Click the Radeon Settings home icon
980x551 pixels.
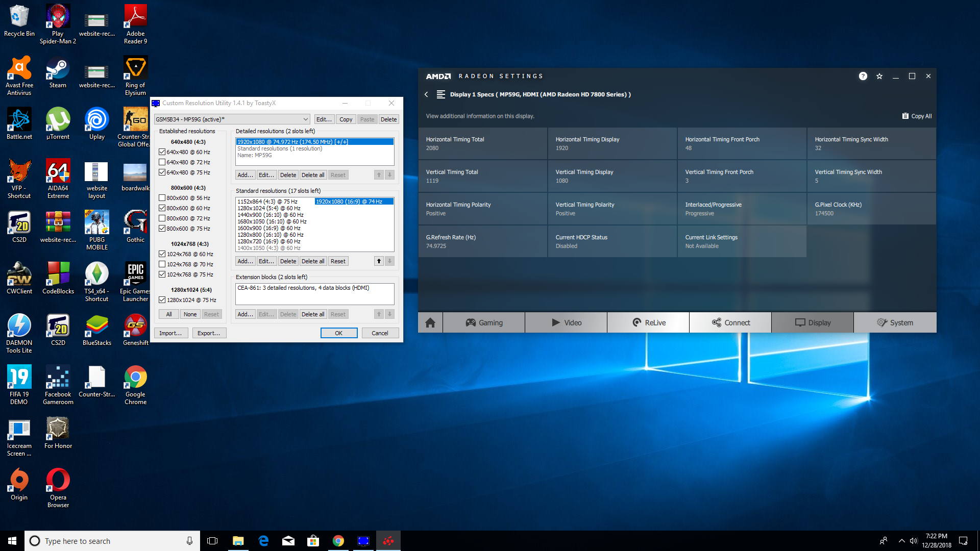430,322
